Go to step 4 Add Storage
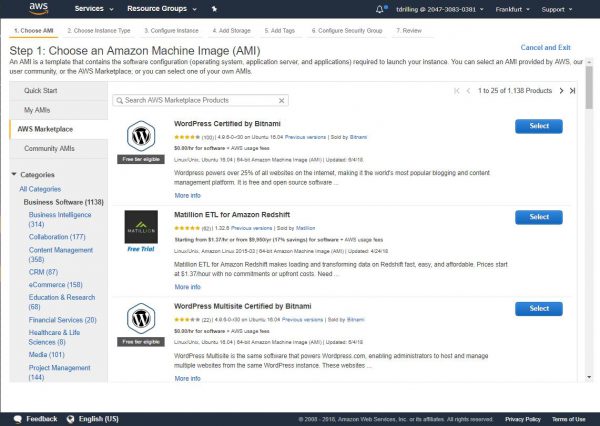 [232, 31]
